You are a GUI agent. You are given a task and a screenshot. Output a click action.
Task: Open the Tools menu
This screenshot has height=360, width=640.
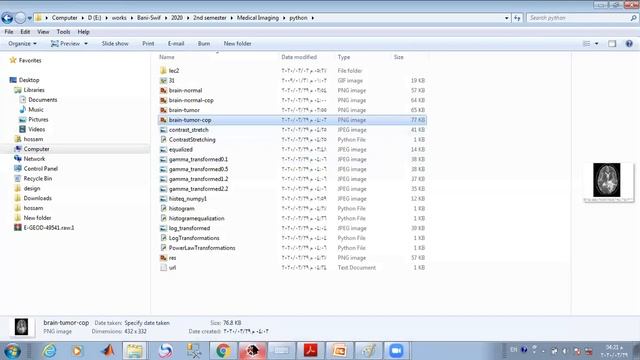point(63,32)
